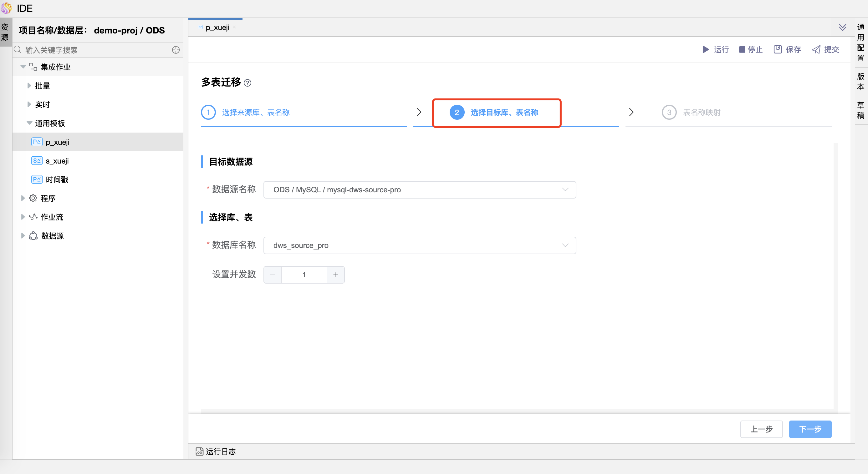Viewport: 868px width, 474px height.
Task: Click the Submit paper-plane icon
Action: (x=816, y=49)
